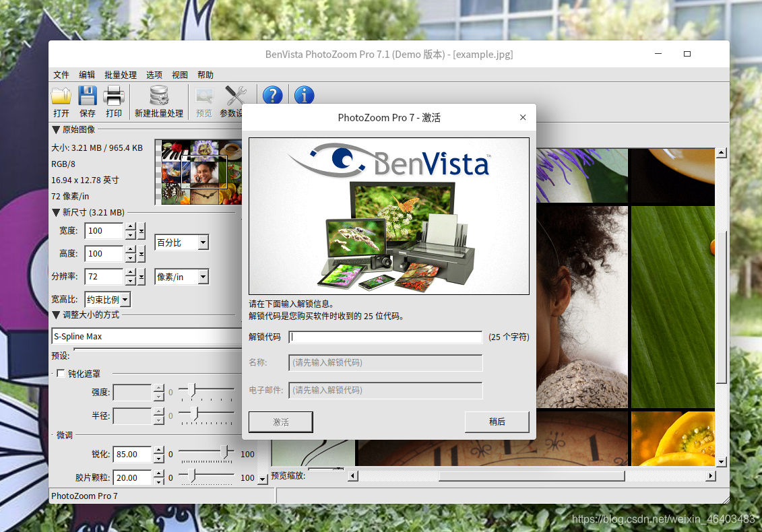This screenshot has width=762, height=532.
Task: Click the 胶片颗粒 slider handle
Action: point(192,475)
